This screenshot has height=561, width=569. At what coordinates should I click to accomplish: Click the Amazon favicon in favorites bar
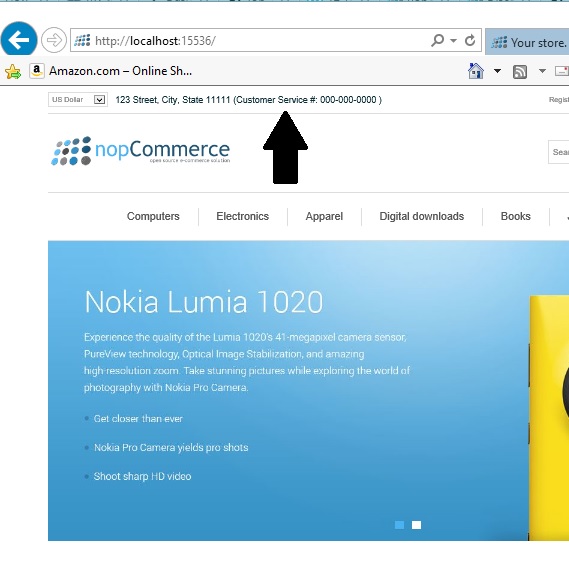(x=37, y=71)
